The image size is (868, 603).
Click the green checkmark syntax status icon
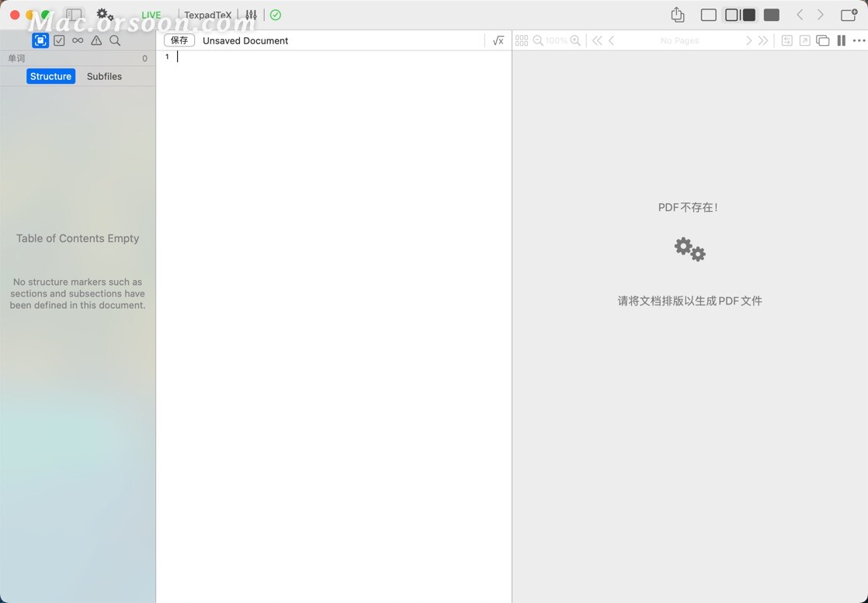pos(276,15)
